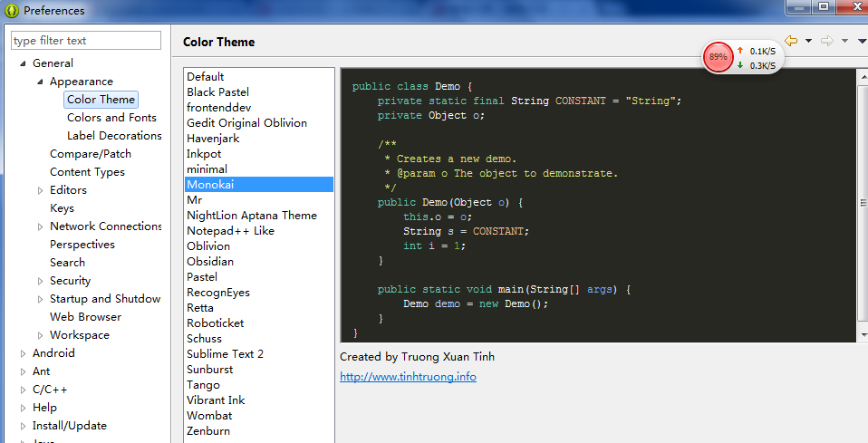This screenshot has width=868, height=443.
Task: Expand the Help tree node
Action: point(23,408)
